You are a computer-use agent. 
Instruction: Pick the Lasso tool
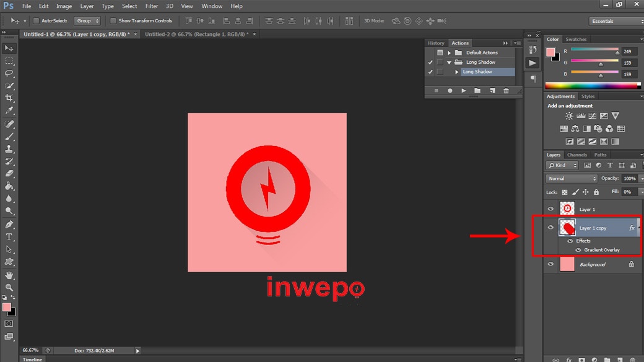(9, 73)
